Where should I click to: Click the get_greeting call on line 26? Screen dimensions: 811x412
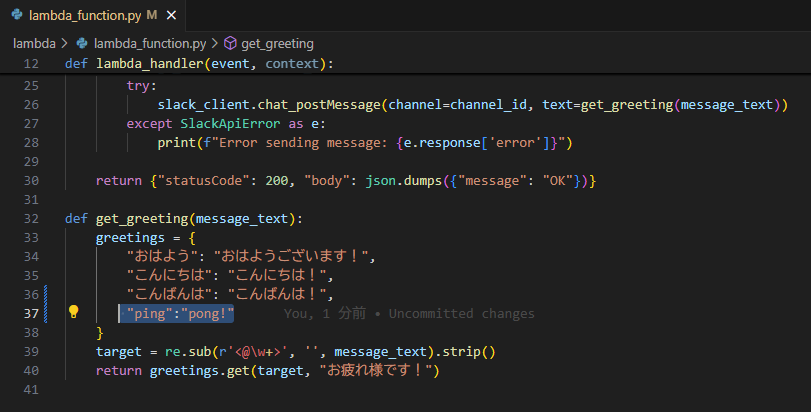(627, 105)
